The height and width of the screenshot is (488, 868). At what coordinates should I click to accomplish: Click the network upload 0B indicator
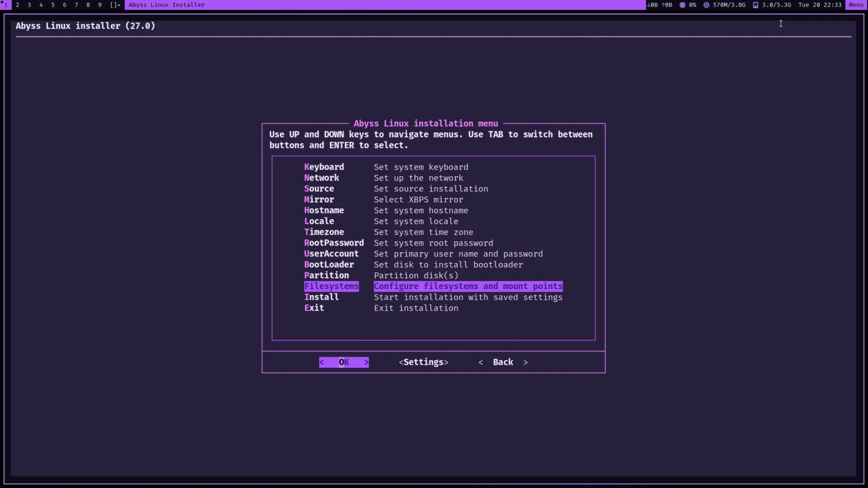(667, 5)
